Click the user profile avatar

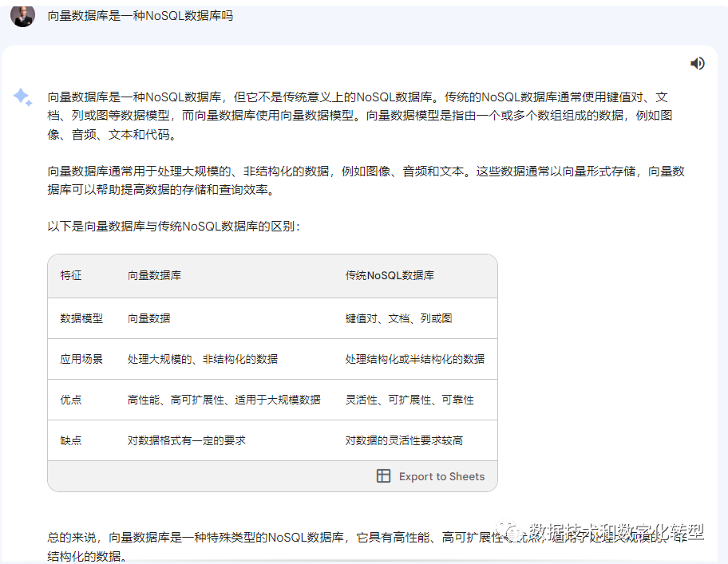pos(22,14)
